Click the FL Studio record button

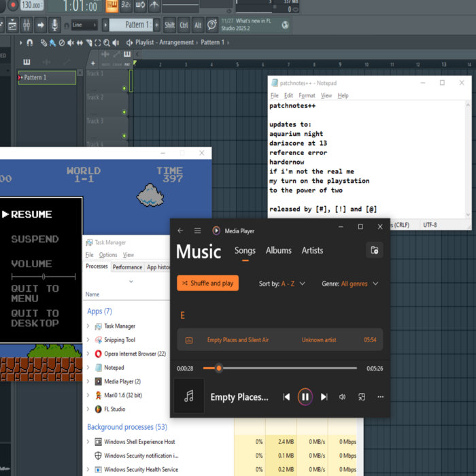[13, 5]
